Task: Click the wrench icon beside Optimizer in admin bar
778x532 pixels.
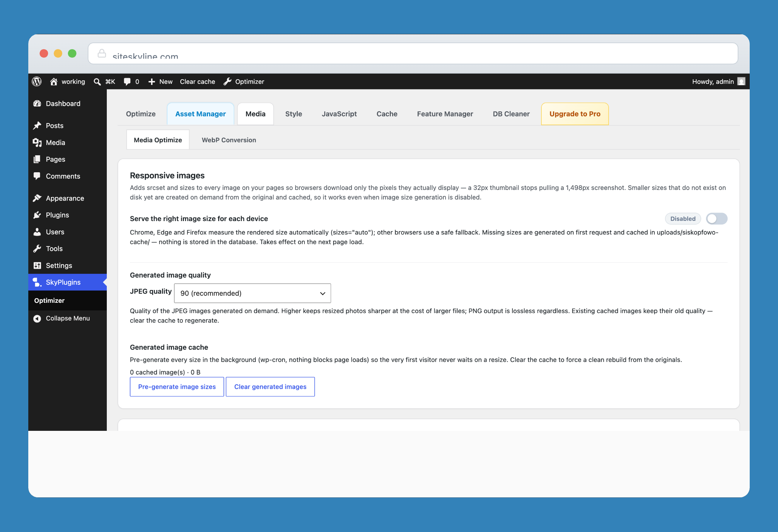Action: pos(228,82)
